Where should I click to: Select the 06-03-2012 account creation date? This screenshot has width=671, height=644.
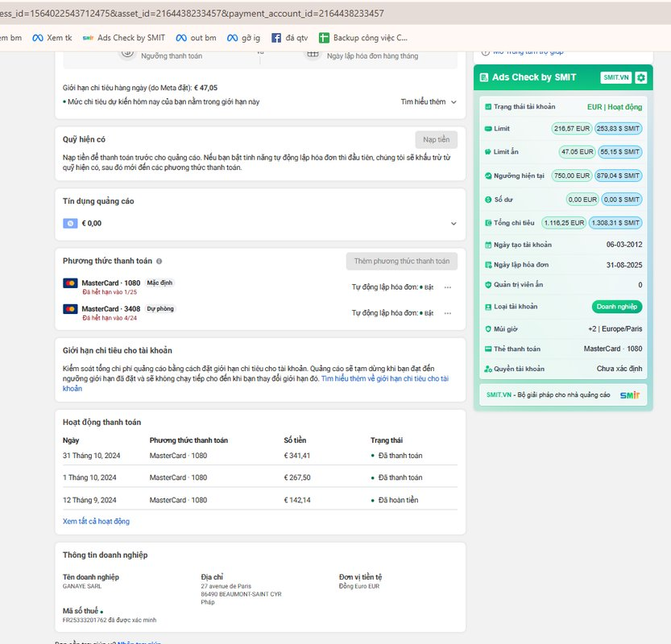[624, 245]
